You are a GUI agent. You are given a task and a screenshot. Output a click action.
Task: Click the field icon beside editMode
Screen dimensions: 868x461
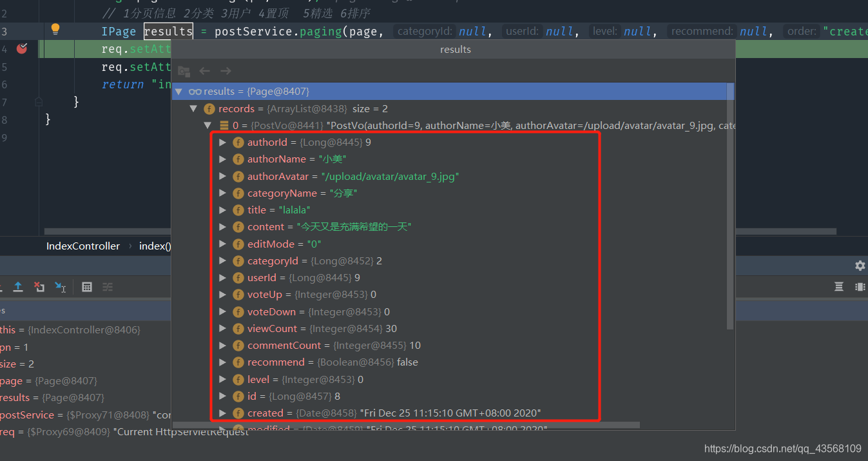pos(238,244)
